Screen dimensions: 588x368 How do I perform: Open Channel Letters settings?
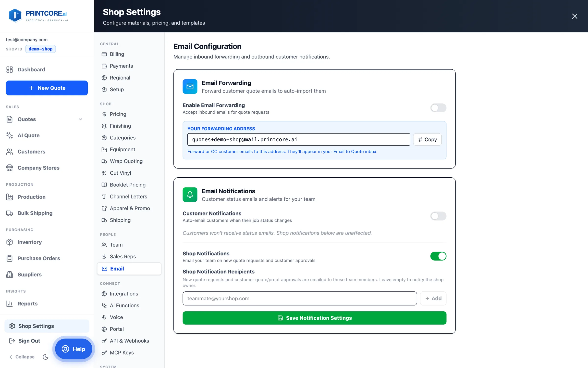129,197
